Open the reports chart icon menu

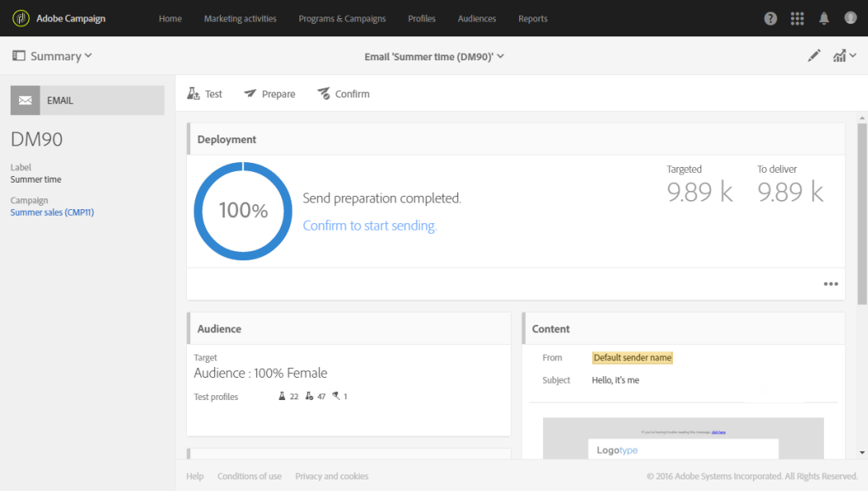click(843, 56)
